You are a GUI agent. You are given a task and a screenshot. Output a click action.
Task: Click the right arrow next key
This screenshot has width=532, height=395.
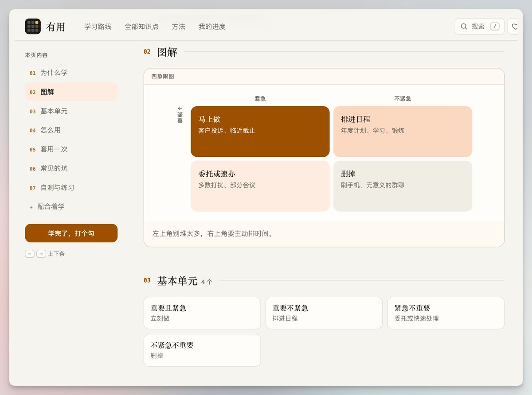pyautogui.click(x=41, y=254)
